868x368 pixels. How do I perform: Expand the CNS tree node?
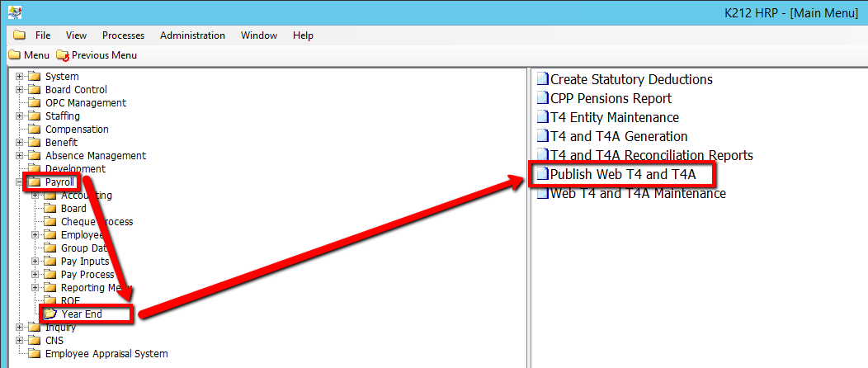[20, 341]
